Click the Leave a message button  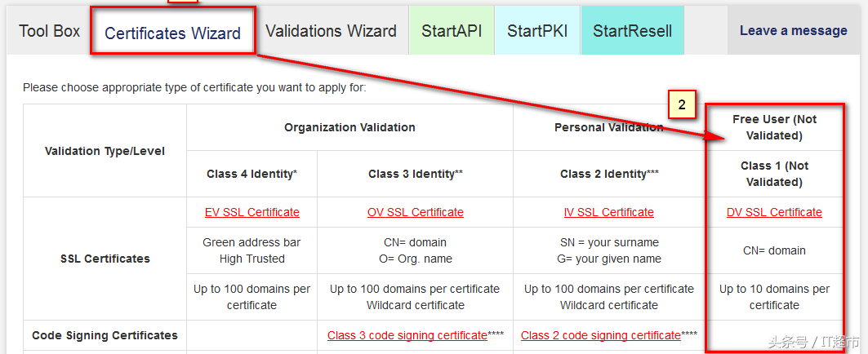click(x=793, y=31)
